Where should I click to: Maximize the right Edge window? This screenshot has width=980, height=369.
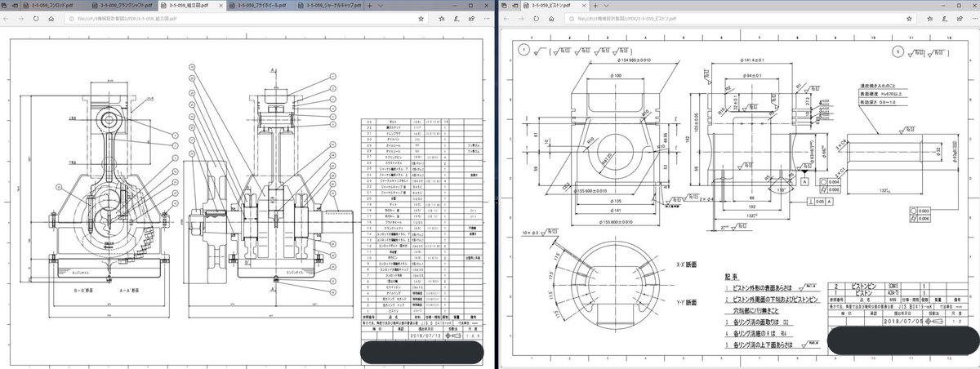[x=959, y=6]
